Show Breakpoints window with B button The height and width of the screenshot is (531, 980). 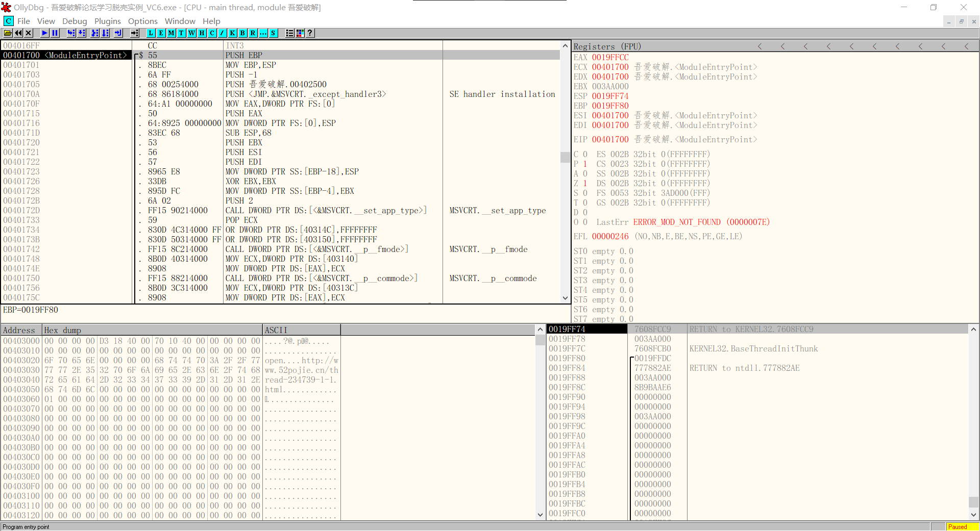pos(242,33)
